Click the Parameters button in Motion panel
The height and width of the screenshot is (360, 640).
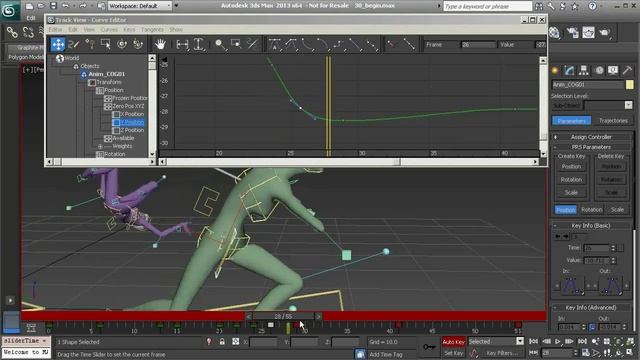tap(571, 120)
